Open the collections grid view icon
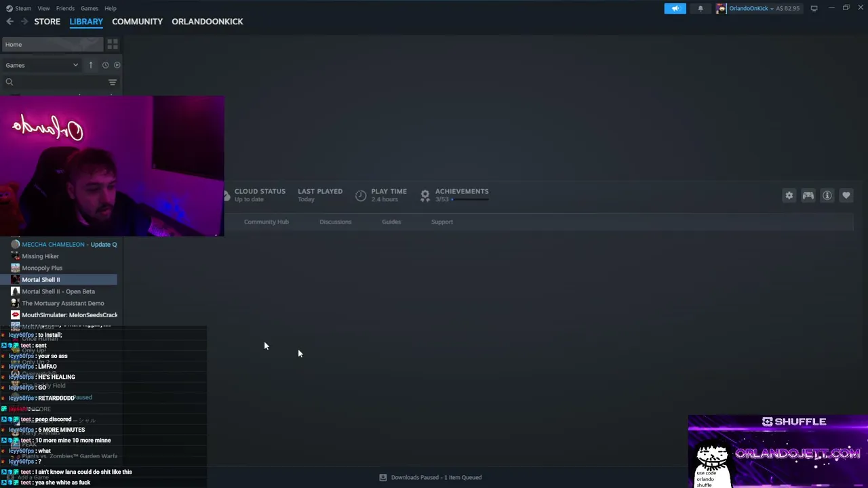Image resolution: width=868 pixels, height=488 pixels. point(113,45)
